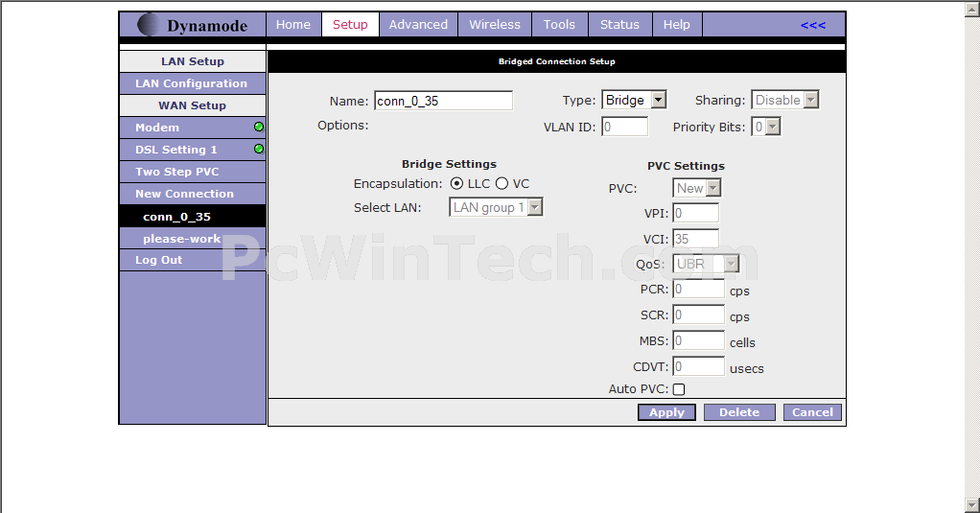Click the Dynamode logo sphere icon
This screenshot has height=513, width=980.
(x=148, y=25)
